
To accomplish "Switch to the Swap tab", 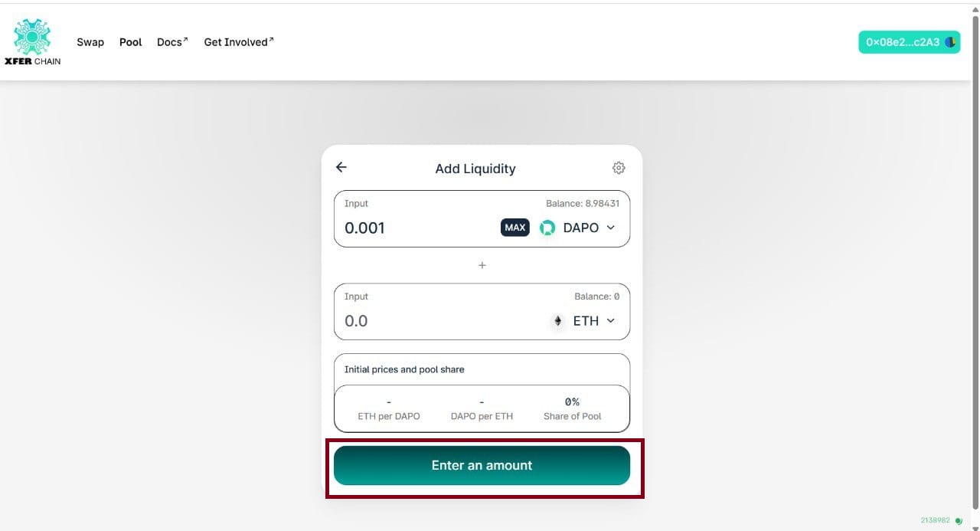I will click(90, 42).
